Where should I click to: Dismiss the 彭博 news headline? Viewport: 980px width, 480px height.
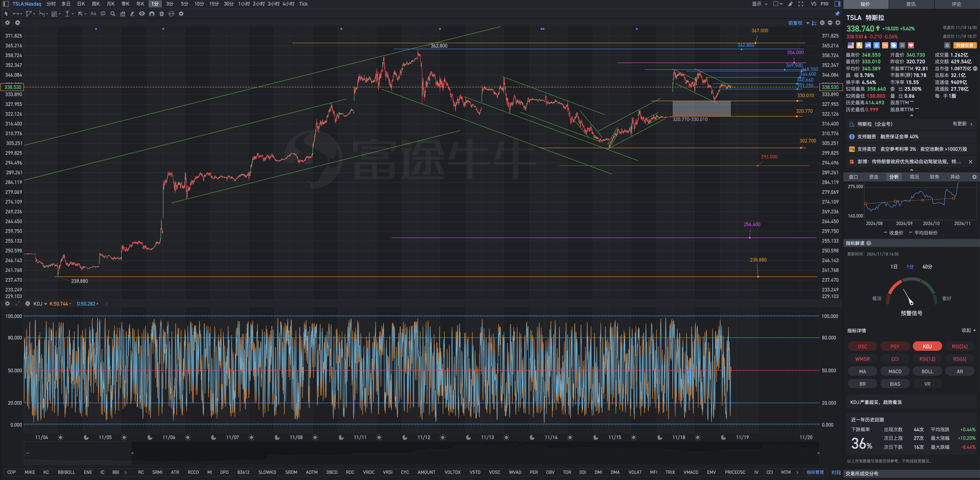pyautogui.click(x=971, y=162)
